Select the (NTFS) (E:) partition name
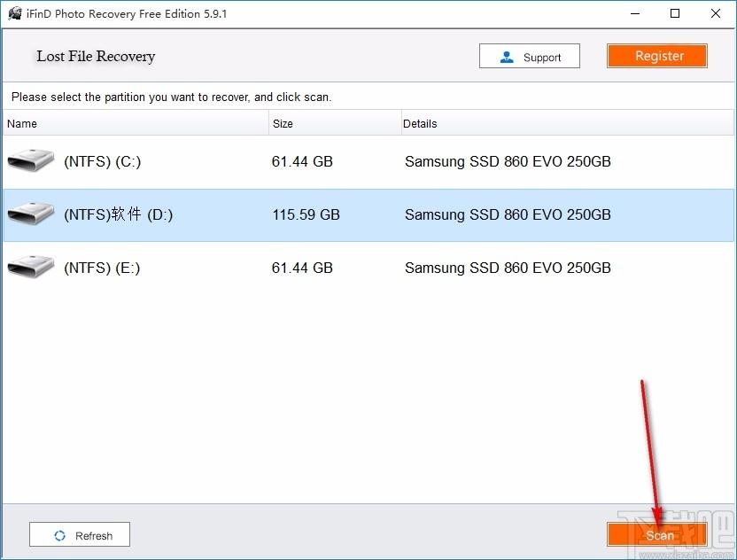 [102, 268]
